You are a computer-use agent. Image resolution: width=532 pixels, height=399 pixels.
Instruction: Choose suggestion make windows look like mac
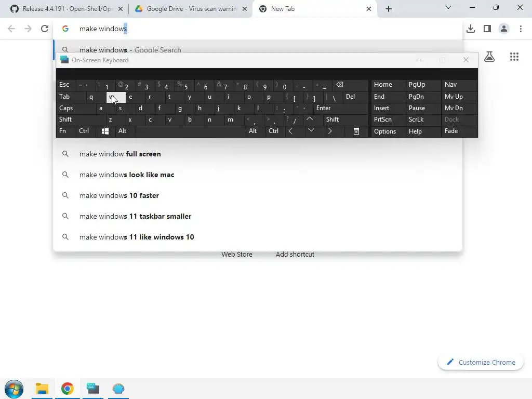click(x=258, y=175)
